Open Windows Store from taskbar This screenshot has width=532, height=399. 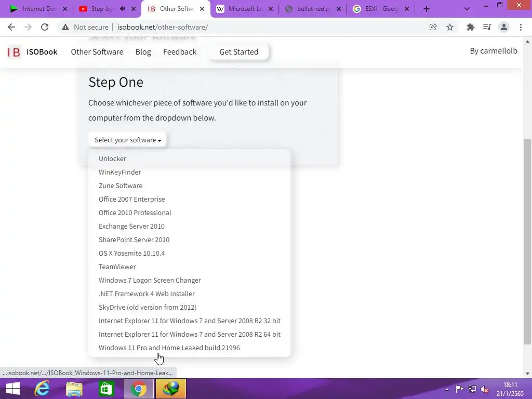tap(106, 389)
